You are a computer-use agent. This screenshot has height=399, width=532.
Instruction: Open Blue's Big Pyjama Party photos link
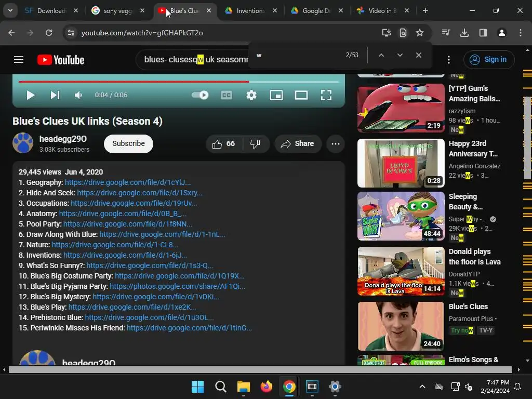point(177,286)
